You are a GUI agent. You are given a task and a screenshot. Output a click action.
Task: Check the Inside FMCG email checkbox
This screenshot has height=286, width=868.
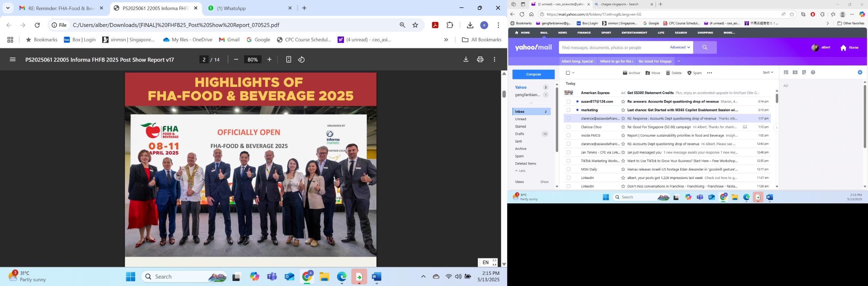point(568,135)
